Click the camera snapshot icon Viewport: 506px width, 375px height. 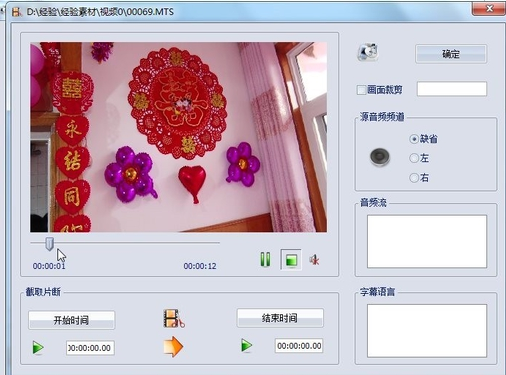tap(368, 52)
